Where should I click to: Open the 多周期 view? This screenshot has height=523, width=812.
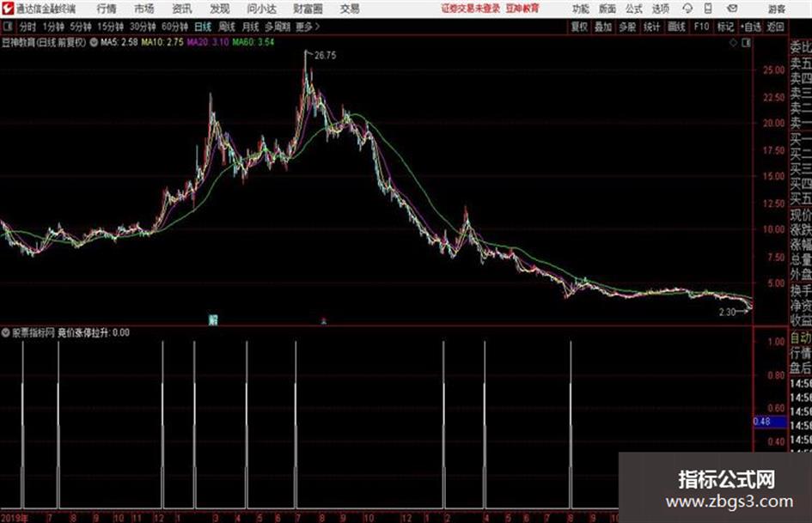click(x=278, y=27)
